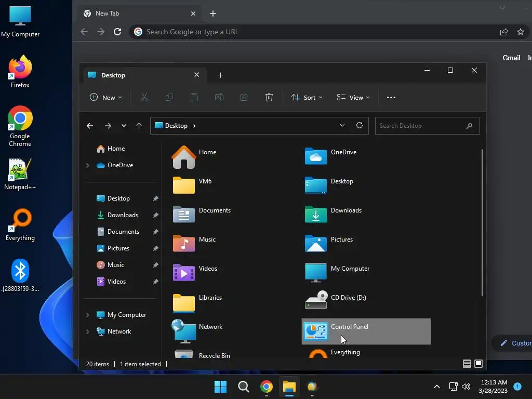The image size is (532, 399).
Task: Open taskbar Search
Action: (x=243, y=387)
